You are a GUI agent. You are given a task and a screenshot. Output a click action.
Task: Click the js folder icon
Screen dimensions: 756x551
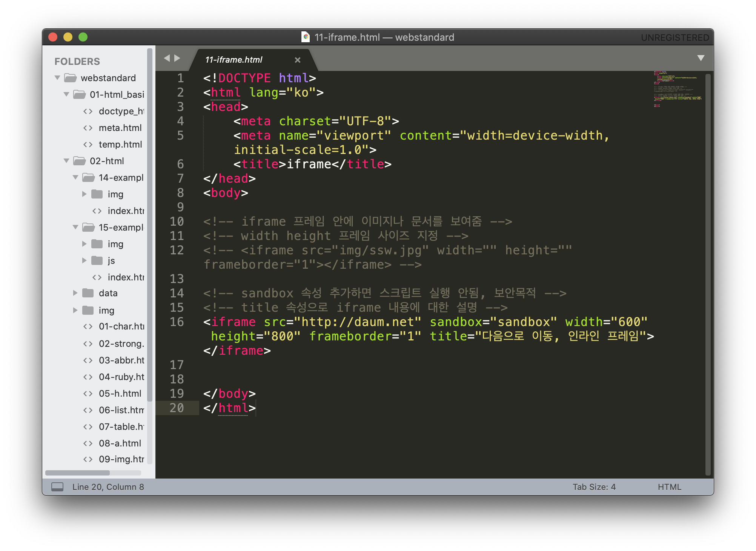click(97, 260)
